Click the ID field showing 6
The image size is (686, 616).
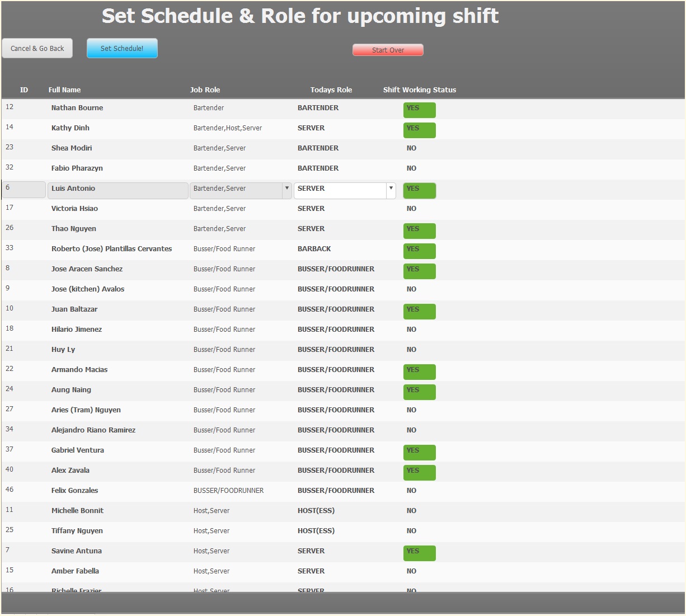(24, 190)
